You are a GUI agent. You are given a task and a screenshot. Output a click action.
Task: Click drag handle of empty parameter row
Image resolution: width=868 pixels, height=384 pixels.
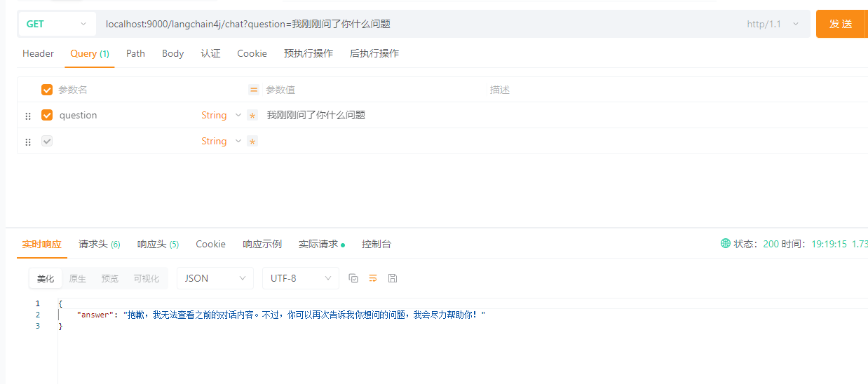coord(28,142)
